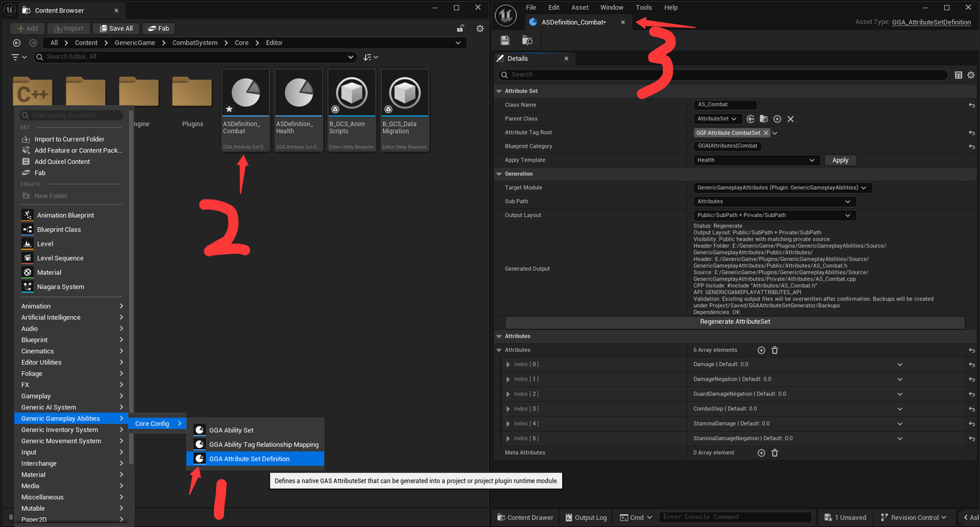
Task: Open the Asset menu
Action: coord(580,8)
